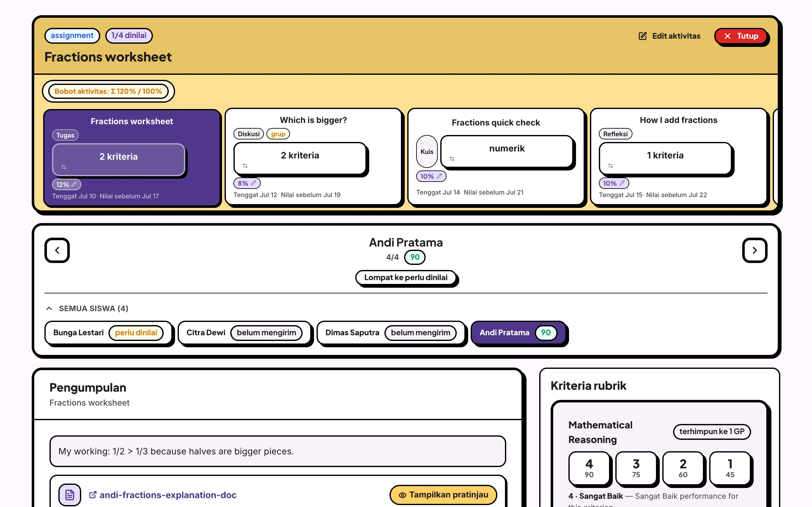Show preview with Tampilkan pratinjau
Screen dimensions: 812x507
coord(443,495)
